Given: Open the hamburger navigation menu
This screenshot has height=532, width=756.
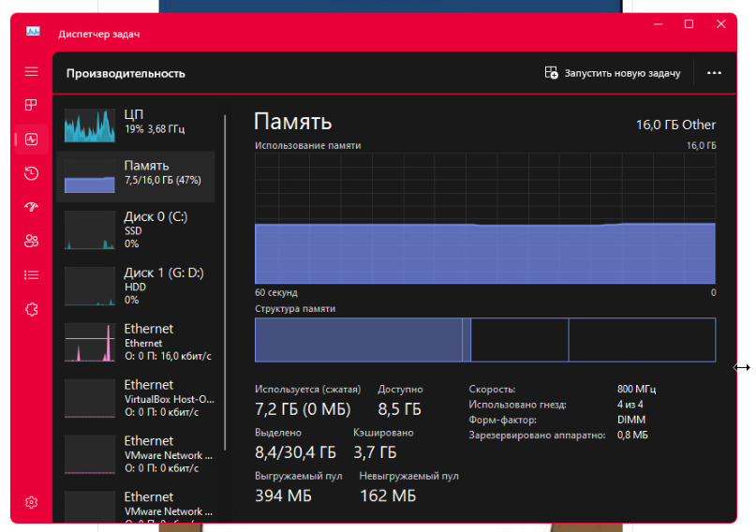Looking at the screenshot, I should tap(31, 71).
